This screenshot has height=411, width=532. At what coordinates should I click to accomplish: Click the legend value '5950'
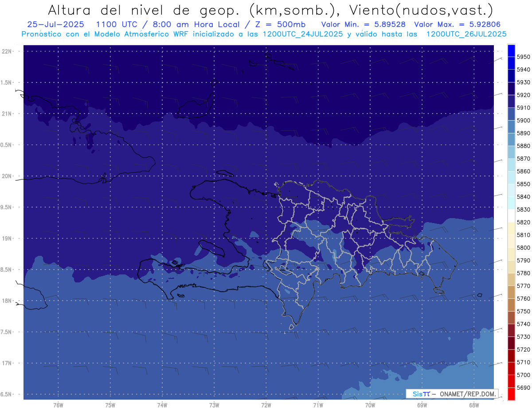click(x=524, y=57)
